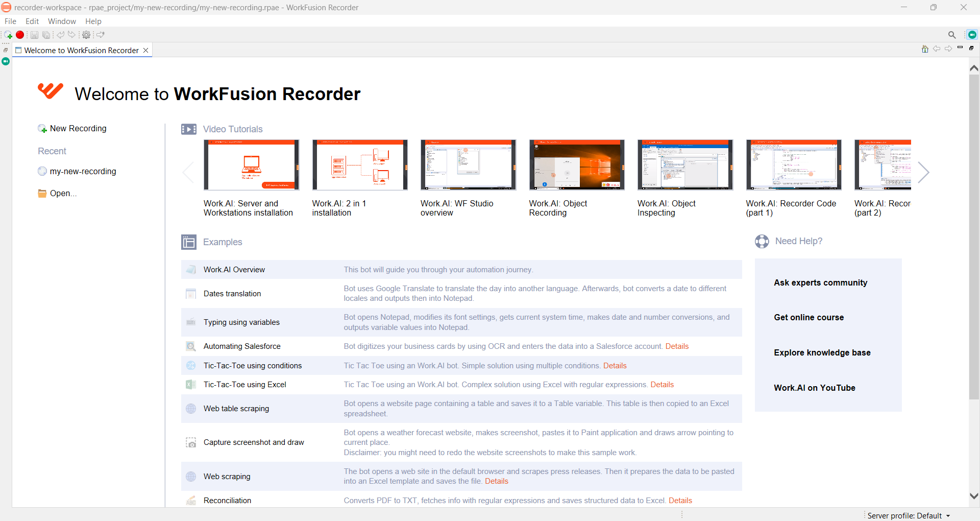Open the WF Studio overview video thumbnail
Viewport: 980px width, 521px height.
point(468,165)
